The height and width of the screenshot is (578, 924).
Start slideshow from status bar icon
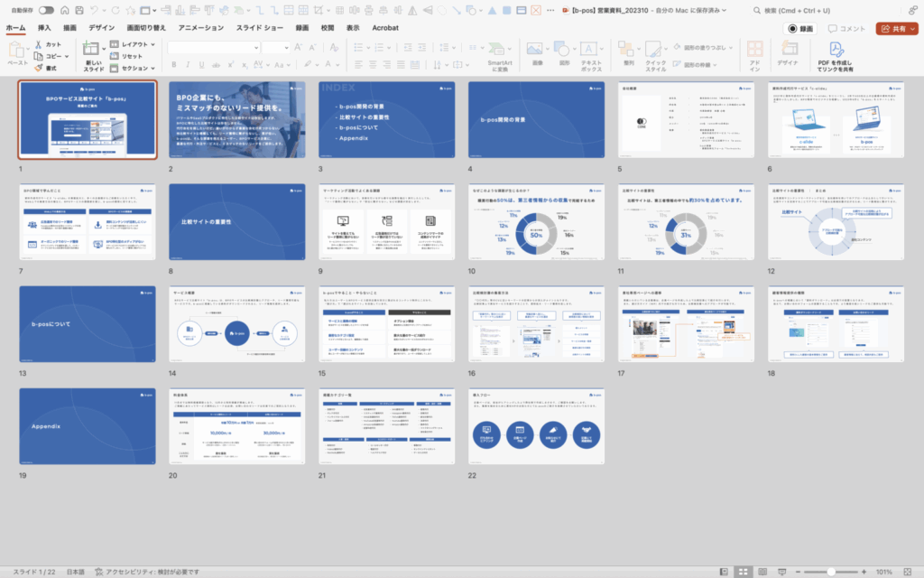point(781,572)
